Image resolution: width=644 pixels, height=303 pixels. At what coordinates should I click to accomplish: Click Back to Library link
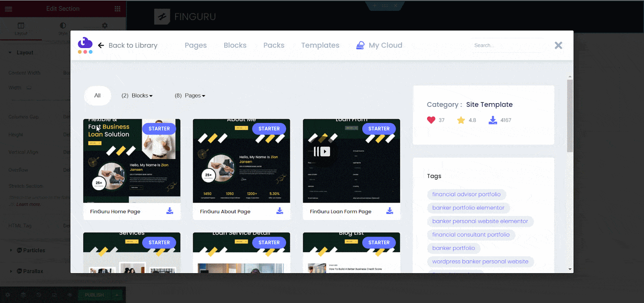(x=133, y=46)
